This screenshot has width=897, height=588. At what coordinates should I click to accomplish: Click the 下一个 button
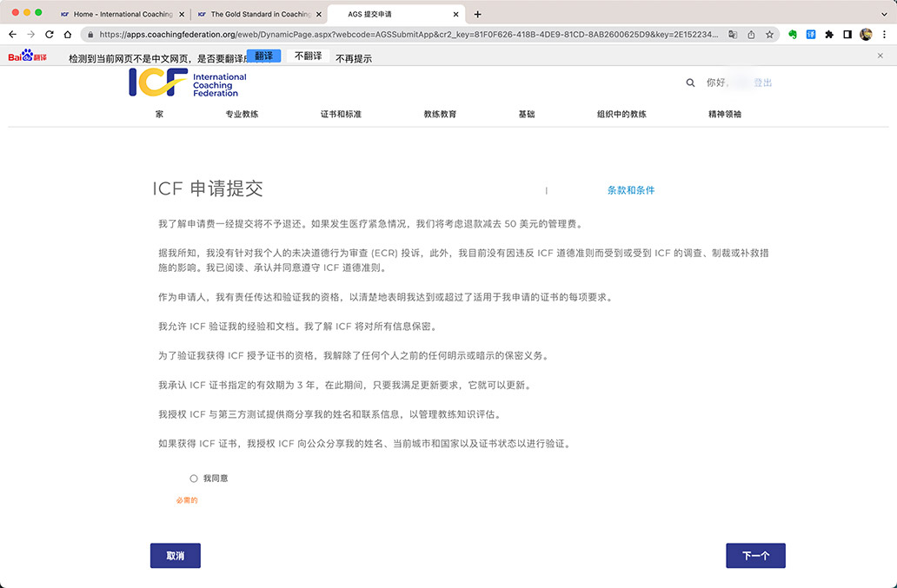(x=755, y=556)
